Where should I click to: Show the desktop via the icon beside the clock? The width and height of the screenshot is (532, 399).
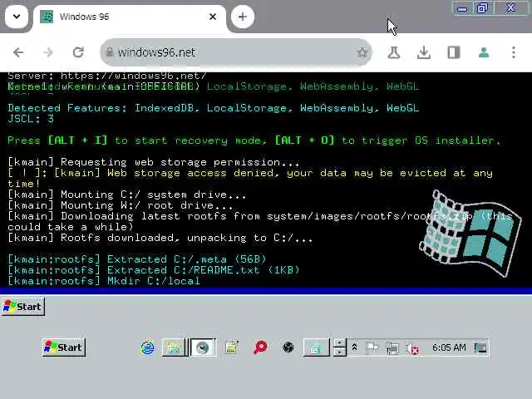pos(480,347)
